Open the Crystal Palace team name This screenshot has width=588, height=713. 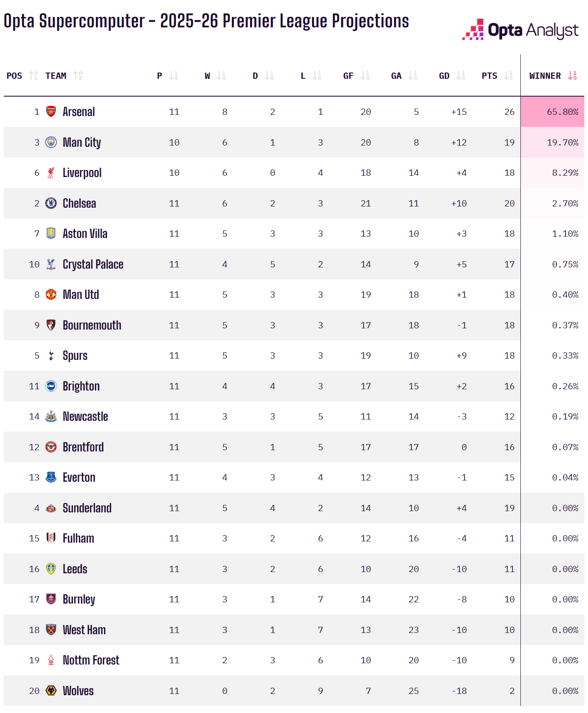point(93,264)
